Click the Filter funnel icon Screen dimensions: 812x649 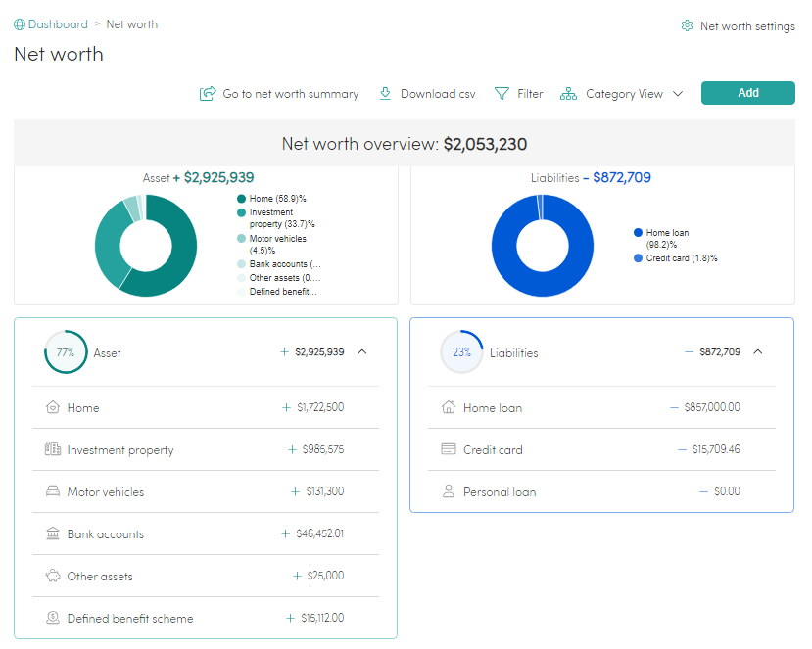(502, 94)
